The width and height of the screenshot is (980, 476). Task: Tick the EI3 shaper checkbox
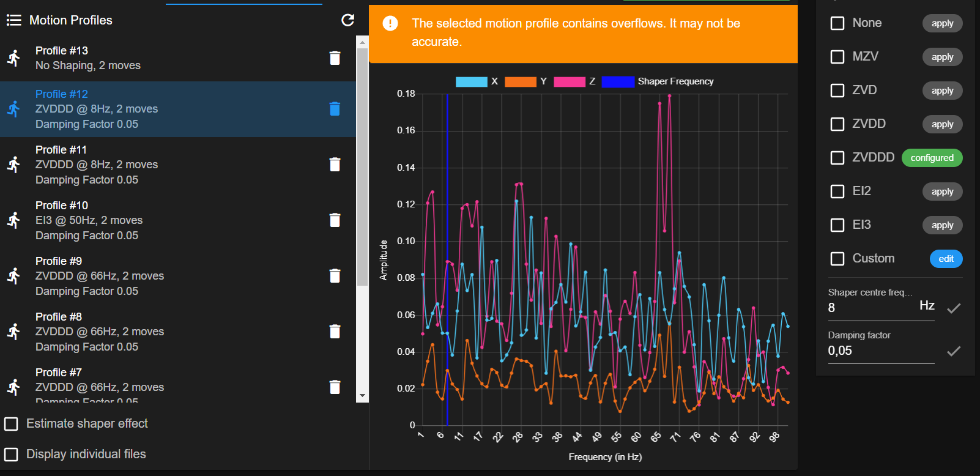coord(837,225)
